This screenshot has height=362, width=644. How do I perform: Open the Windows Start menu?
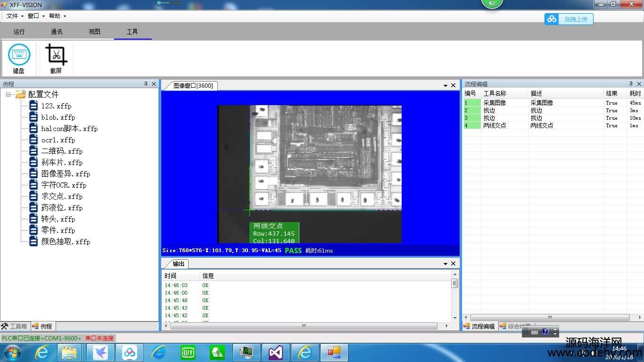coord(12,353)
